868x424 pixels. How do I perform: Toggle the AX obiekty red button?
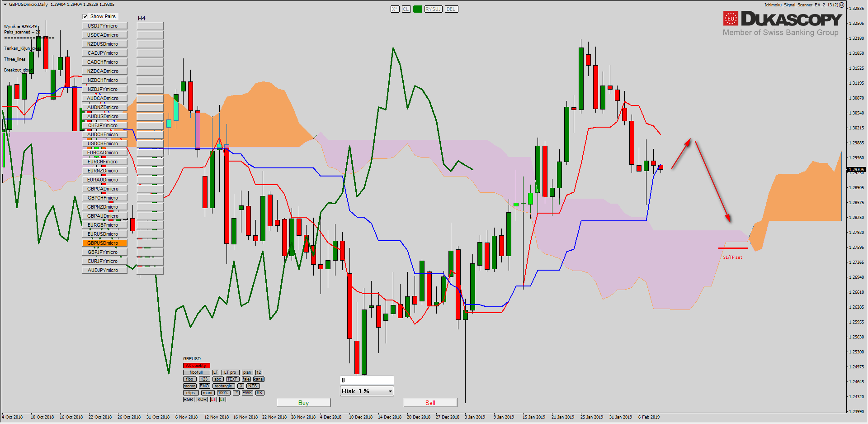click(196, 366)
